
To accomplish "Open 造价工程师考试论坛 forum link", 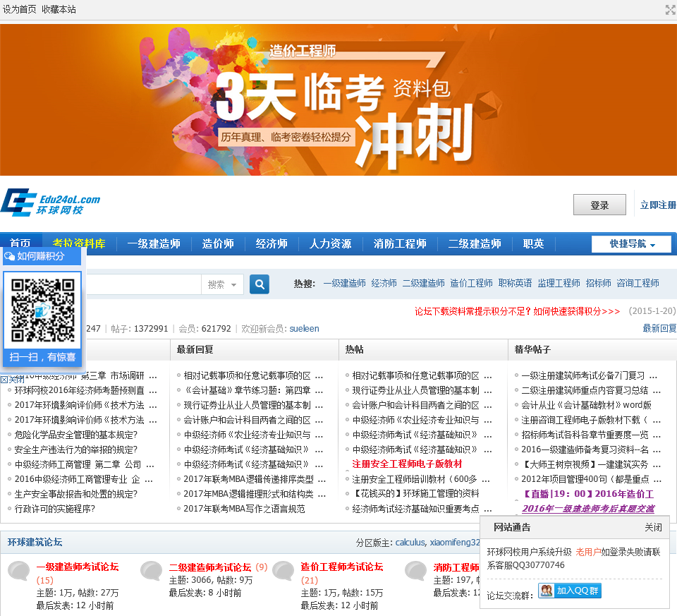I will (x=342, y=567).
